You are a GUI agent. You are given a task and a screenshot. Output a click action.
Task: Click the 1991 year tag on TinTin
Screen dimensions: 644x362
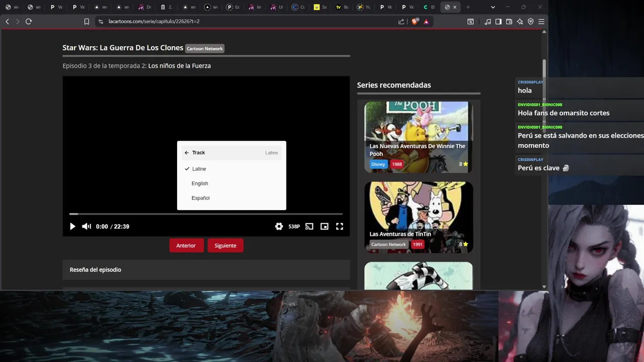pyautogui.click(x=418, y=244)
